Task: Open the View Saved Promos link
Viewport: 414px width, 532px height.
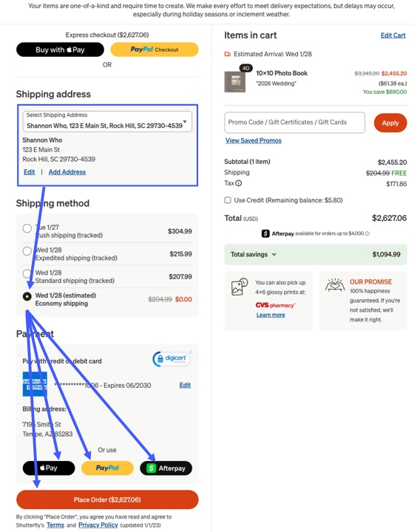Action: pos(254,140)
